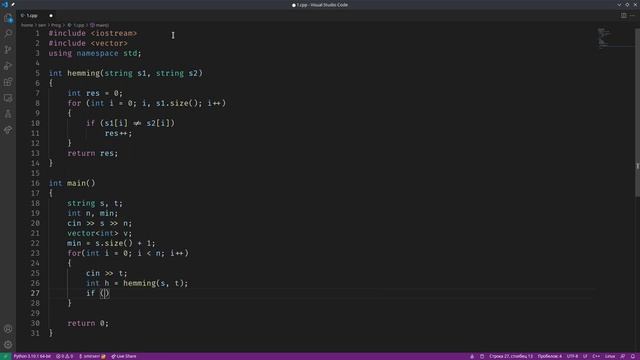Click the window title '1.cpp - Visual Studio Code'
The height and width of the screenshot is (360, 640).
coord(322,5)
